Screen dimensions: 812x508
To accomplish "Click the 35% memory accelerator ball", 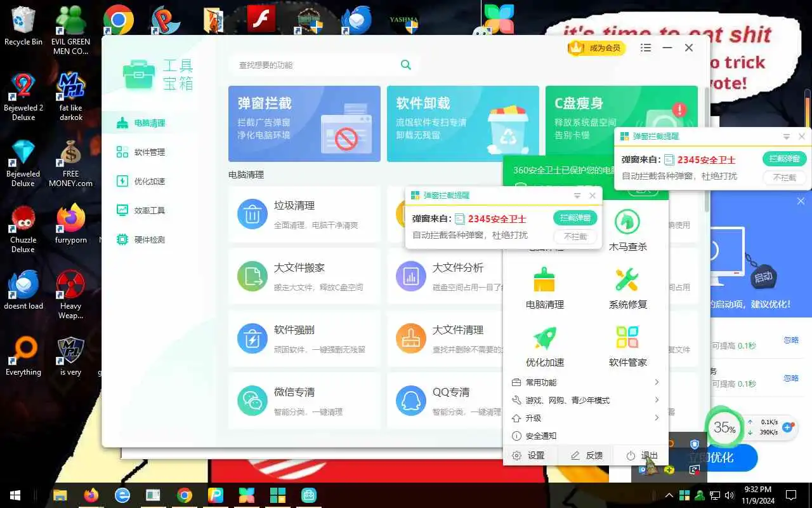I will point(724,427).
